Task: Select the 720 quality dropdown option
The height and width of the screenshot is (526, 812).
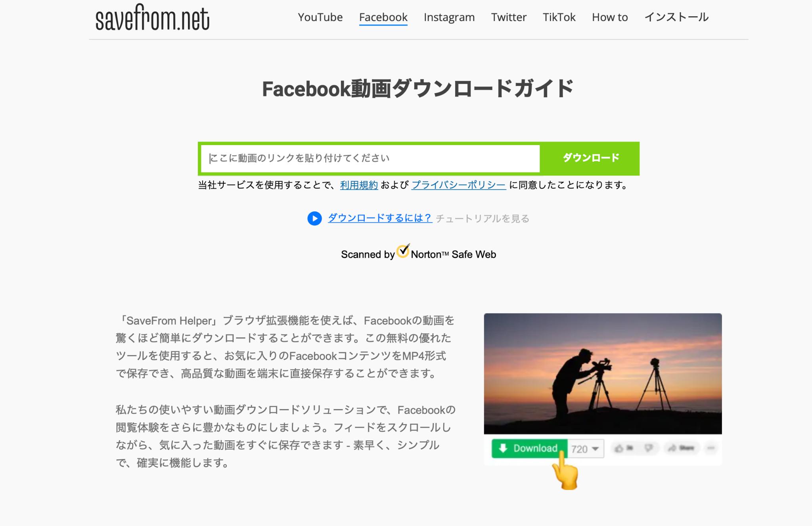Action: 585,448
